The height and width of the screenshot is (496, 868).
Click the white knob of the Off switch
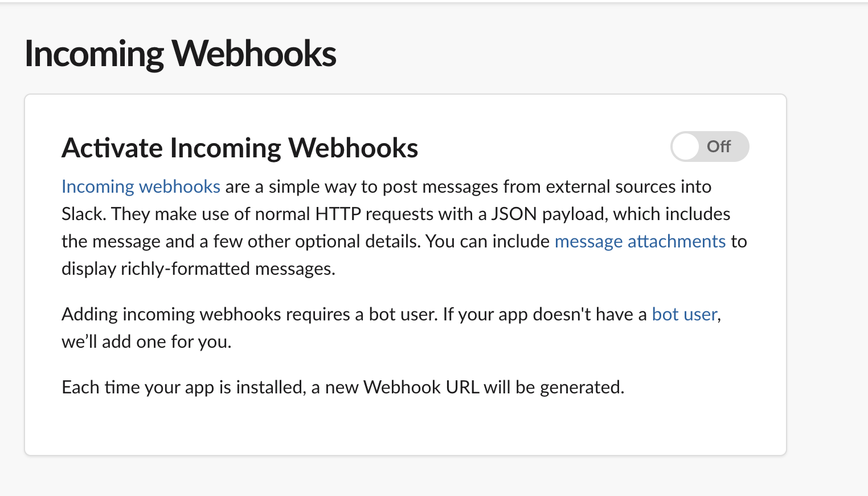pyautogui.click(x=686, y=147)
